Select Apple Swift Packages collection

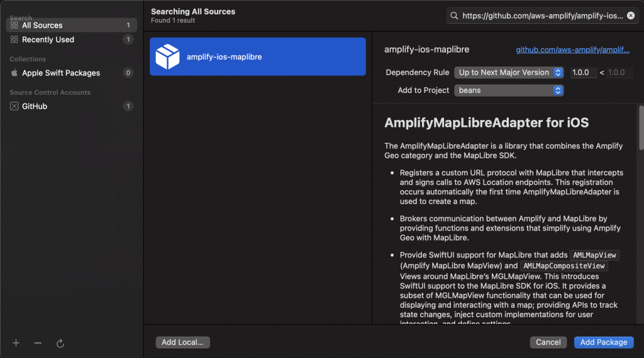pos(72,73)
